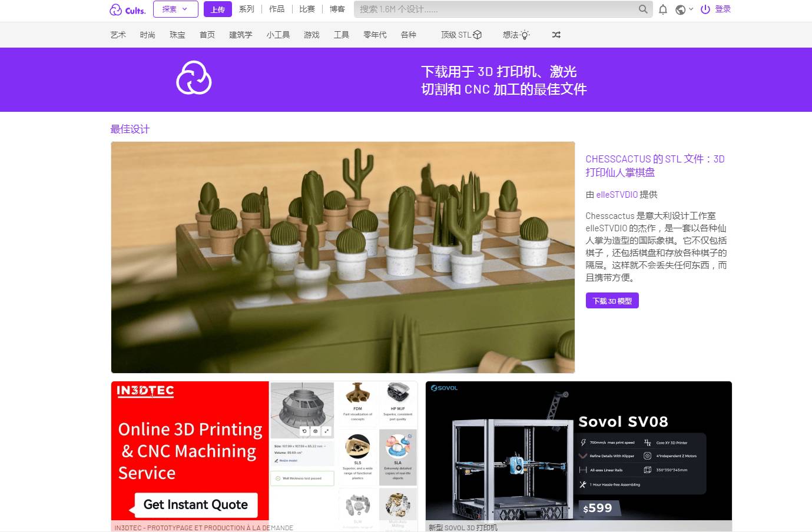This screenshot has width=812, height=532.
Task: Open the 各种 category menu
Action: coord(409,35)
